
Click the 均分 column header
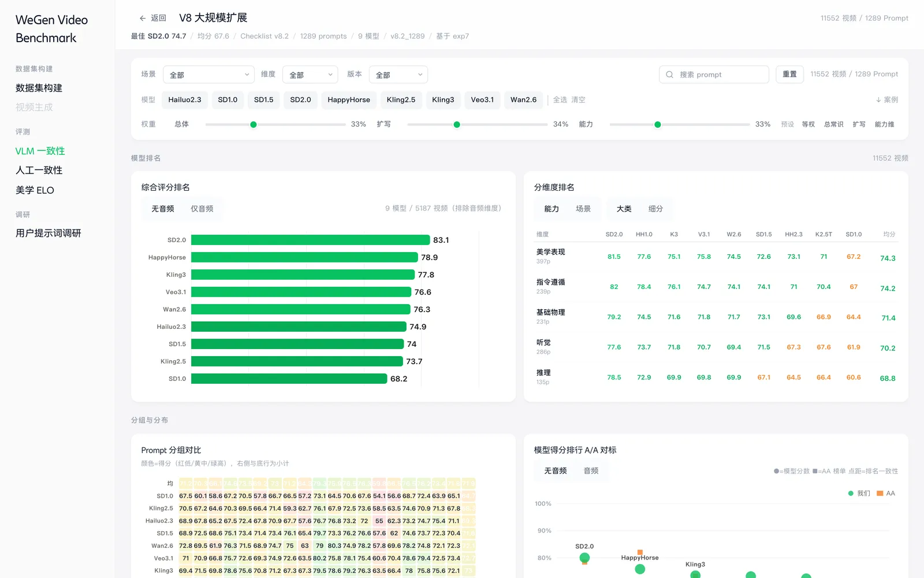[889, 234]
